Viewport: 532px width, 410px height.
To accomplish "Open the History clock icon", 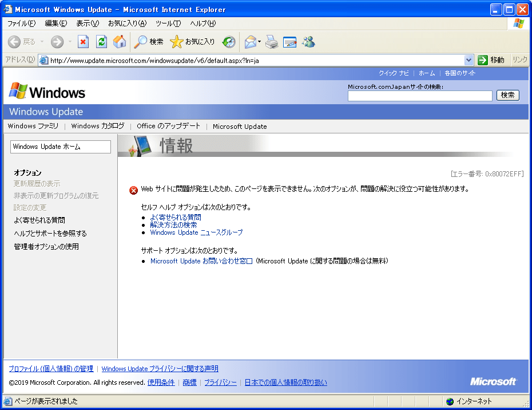I will [229, 42].
